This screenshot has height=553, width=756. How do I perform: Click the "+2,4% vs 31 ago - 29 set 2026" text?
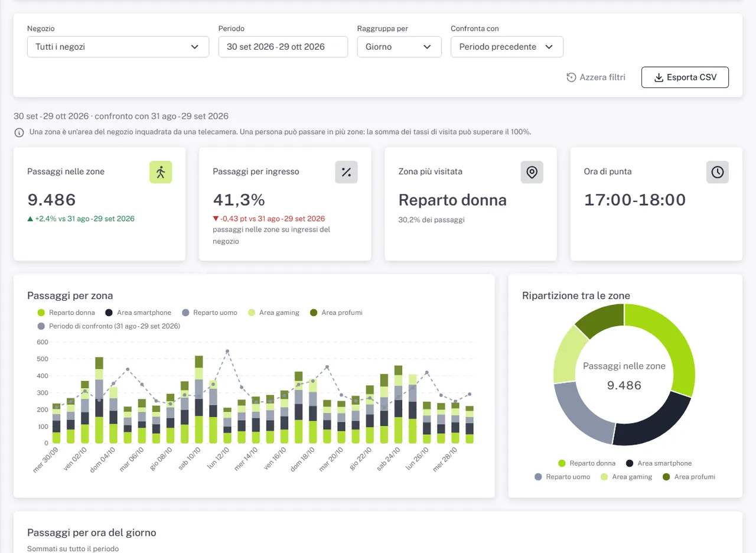coord(84,219)
